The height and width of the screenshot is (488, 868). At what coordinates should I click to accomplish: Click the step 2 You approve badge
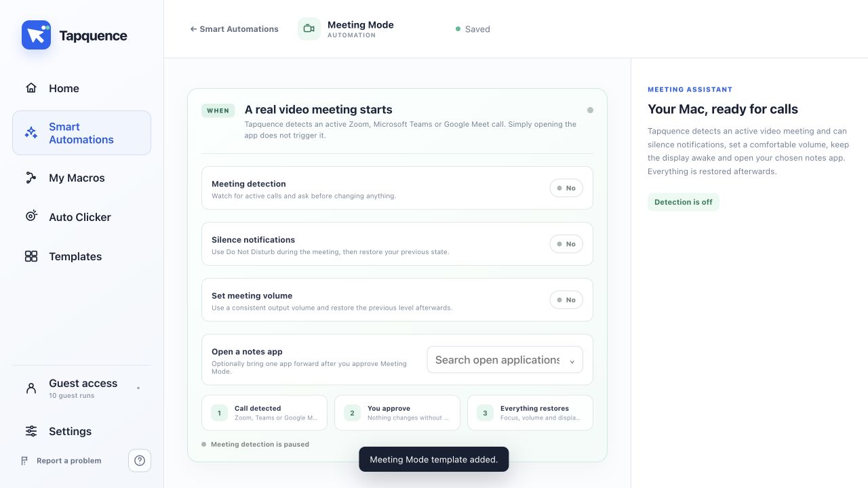point(352,413)
